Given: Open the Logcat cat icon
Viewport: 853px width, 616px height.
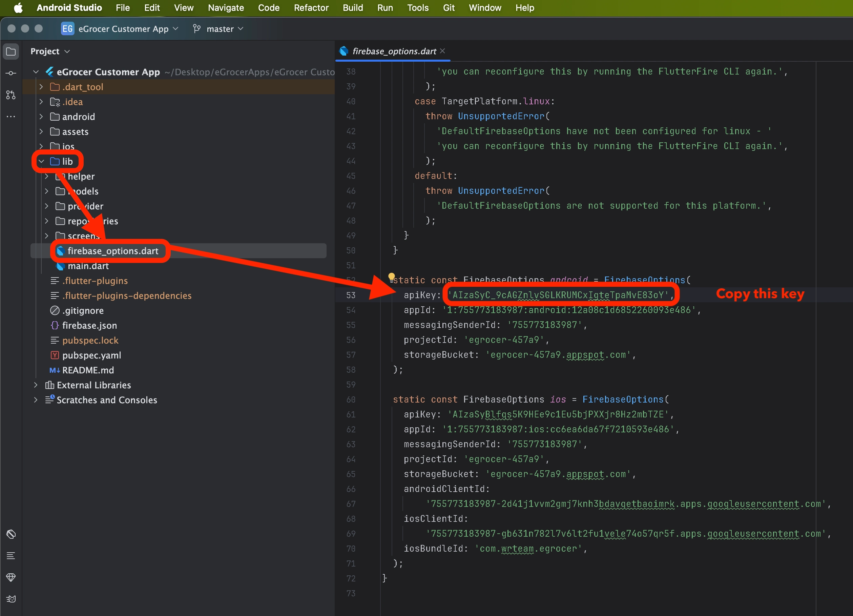Looking at the screenshot, I should point(11,599).
